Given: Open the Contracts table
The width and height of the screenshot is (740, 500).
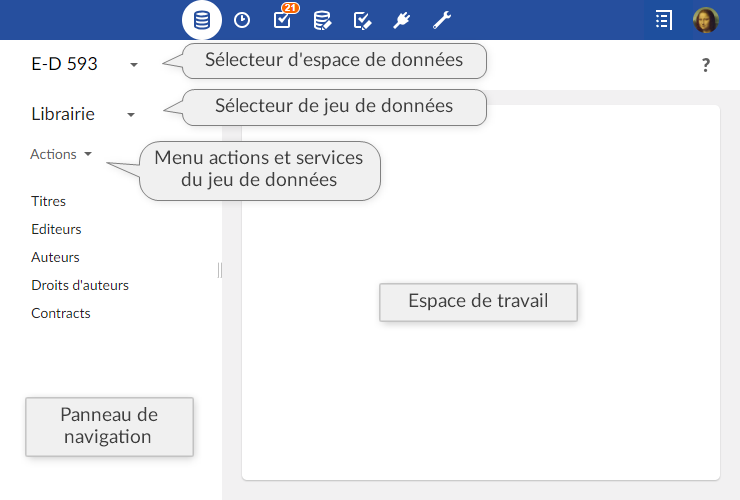Looking at the screenshot, I should pos(61,313).
